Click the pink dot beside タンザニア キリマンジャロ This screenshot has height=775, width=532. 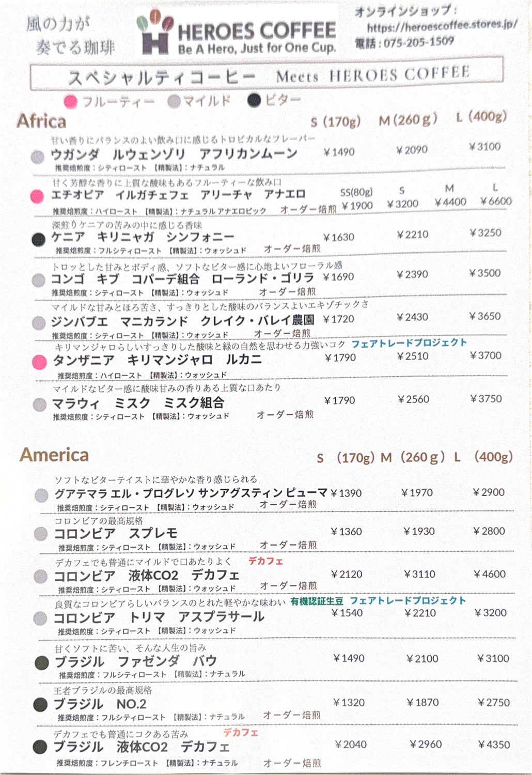click(39, 362)
